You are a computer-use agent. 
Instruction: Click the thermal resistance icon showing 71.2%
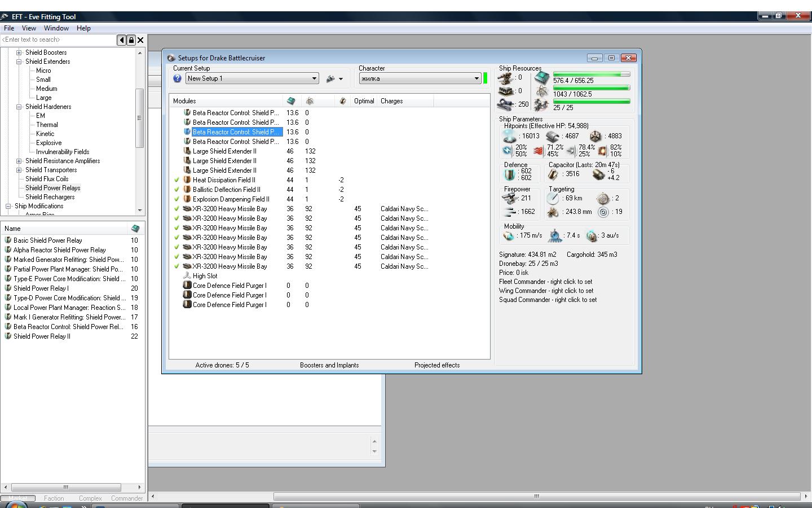pyautogui.click(x=539, y=151)
